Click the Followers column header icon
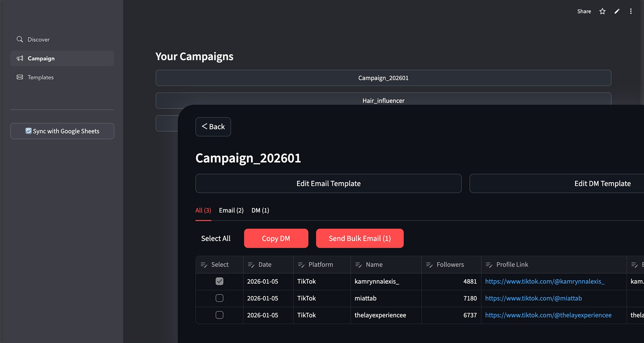The height and width of the screenshot is (343, 644). click(429, 265)
